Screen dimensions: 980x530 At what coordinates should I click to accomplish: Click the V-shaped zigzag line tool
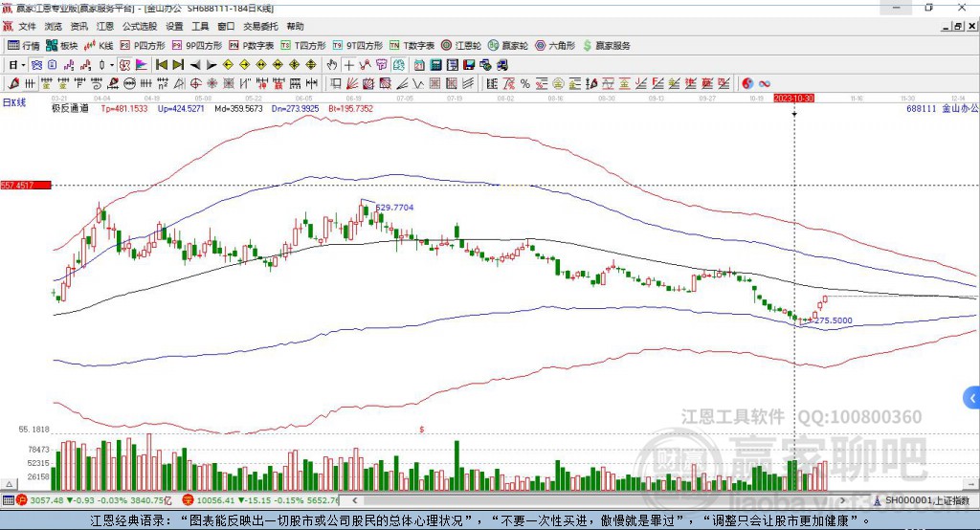[417, 83]
